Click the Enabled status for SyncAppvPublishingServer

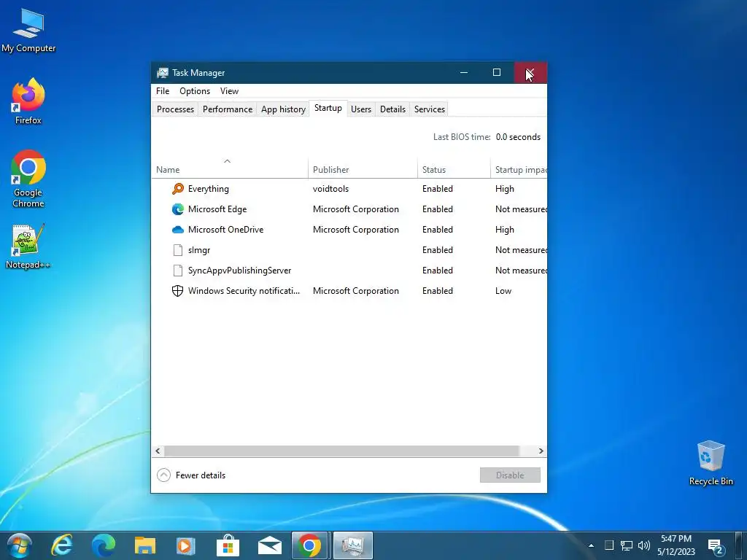[x=438, y=271]
